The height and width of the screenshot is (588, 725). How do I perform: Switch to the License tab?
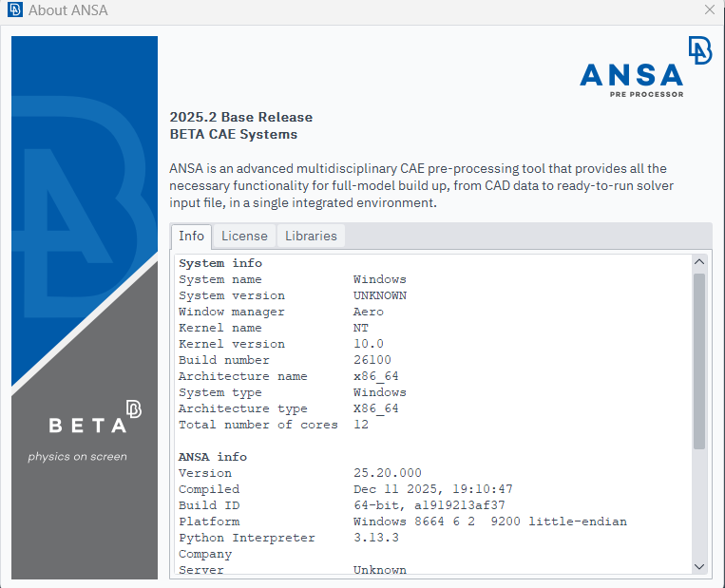click(x=244, y=236)
